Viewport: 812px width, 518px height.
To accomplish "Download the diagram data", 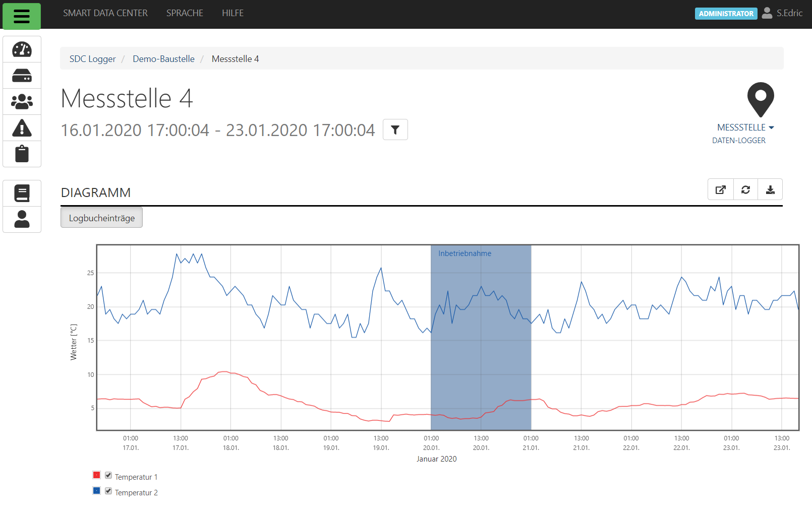I will click(770, 189).
